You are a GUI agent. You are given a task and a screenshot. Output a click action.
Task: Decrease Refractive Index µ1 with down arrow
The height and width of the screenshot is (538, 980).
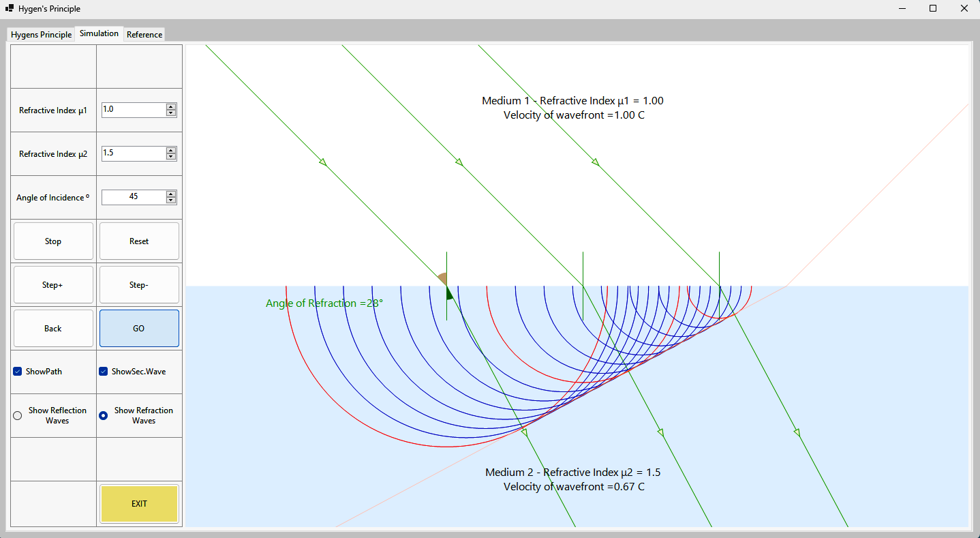(171, 113)
